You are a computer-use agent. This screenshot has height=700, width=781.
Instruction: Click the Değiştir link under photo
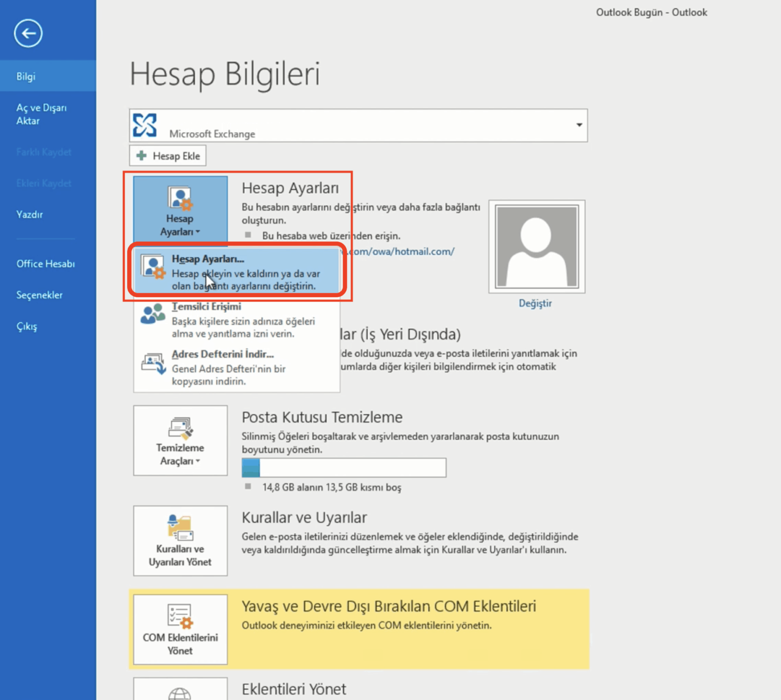[535, 303]
